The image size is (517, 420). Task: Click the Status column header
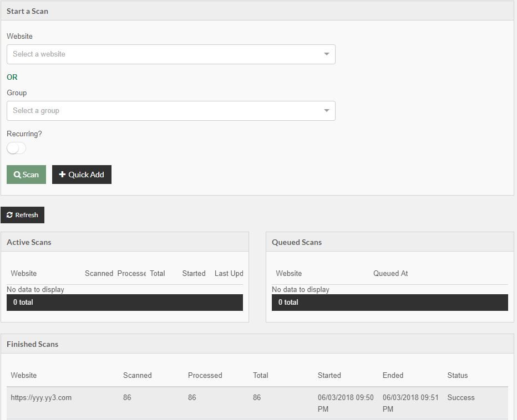click(458, 376)
